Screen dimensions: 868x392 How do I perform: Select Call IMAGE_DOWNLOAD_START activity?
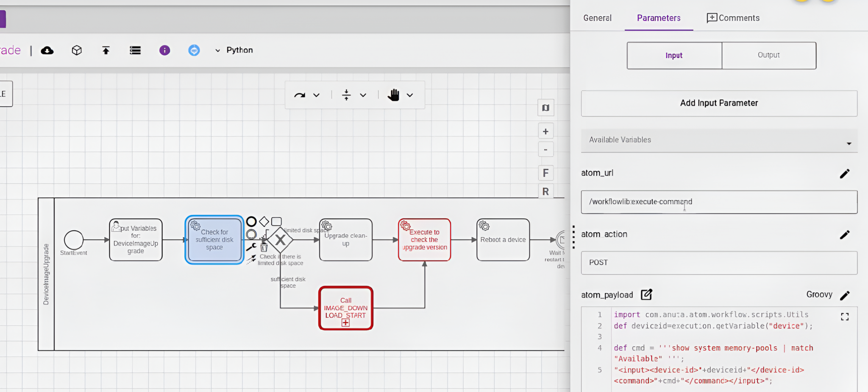(346, 308)
